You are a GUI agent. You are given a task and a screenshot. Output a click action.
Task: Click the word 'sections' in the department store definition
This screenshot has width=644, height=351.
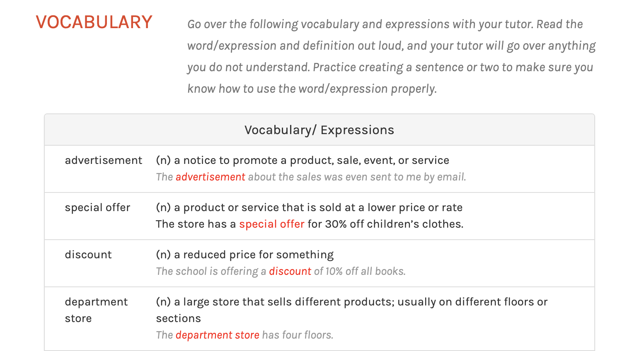(x=178, y=319)
